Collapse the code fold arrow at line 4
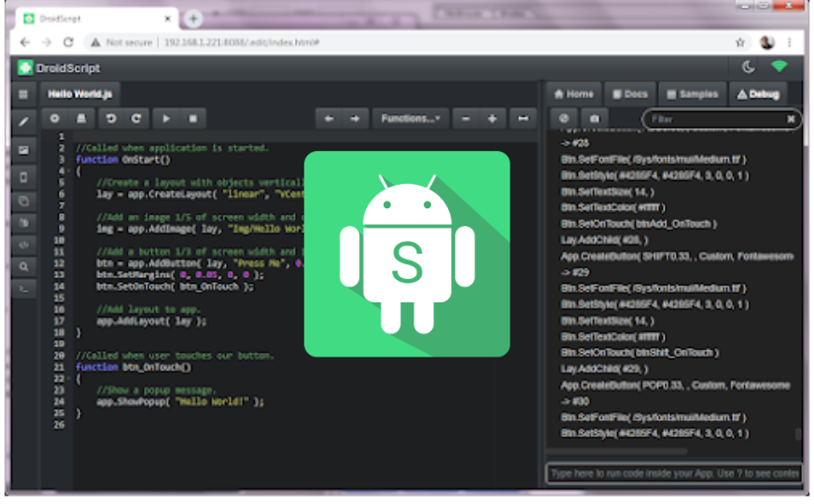Screen dimensions: 814x504 point(68,171)
